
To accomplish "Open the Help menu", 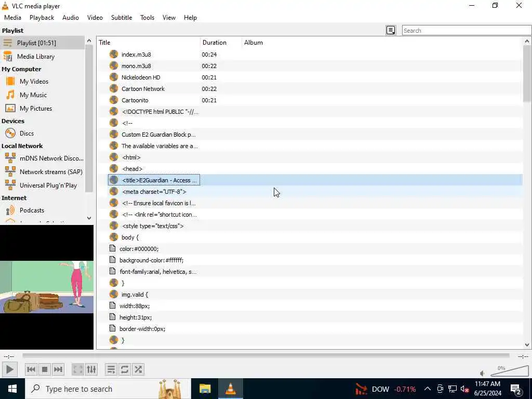I will [x=190, y=18].
